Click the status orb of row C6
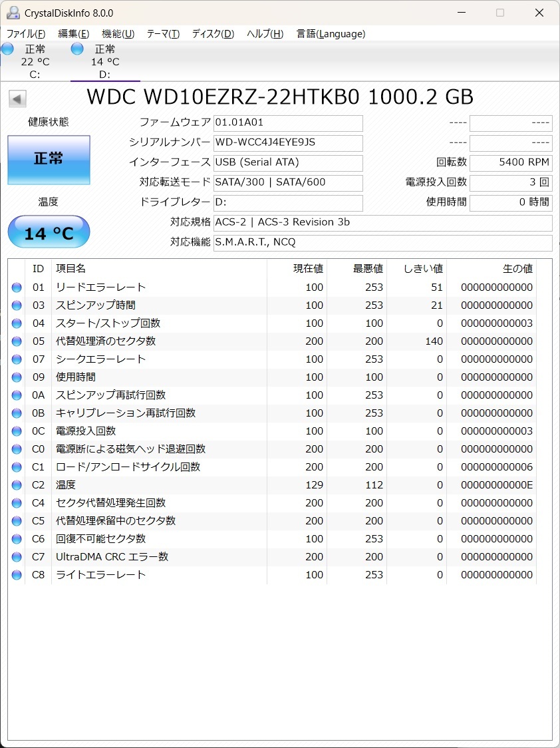 (17, 539)
